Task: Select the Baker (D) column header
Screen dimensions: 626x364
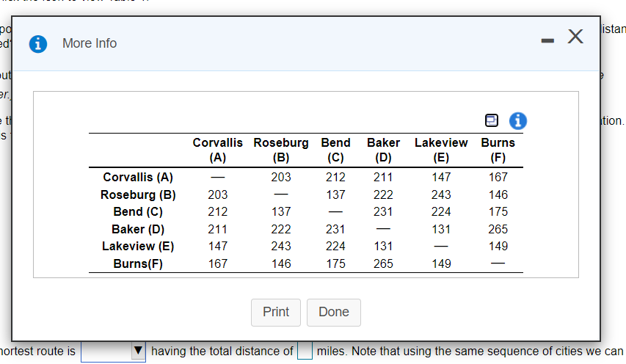Action: 383,150
